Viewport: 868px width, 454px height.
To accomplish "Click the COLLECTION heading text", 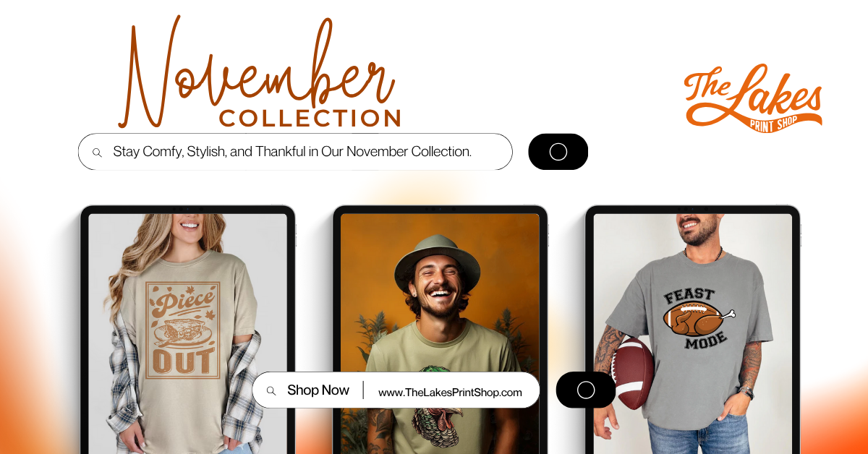I will point(310,119).
